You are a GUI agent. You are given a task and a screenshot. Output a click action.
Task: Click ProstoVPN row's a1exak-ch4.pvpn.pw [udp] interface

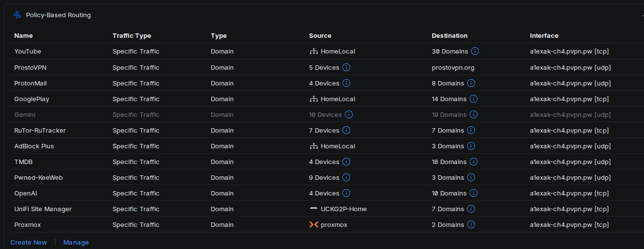click(570, 67)
